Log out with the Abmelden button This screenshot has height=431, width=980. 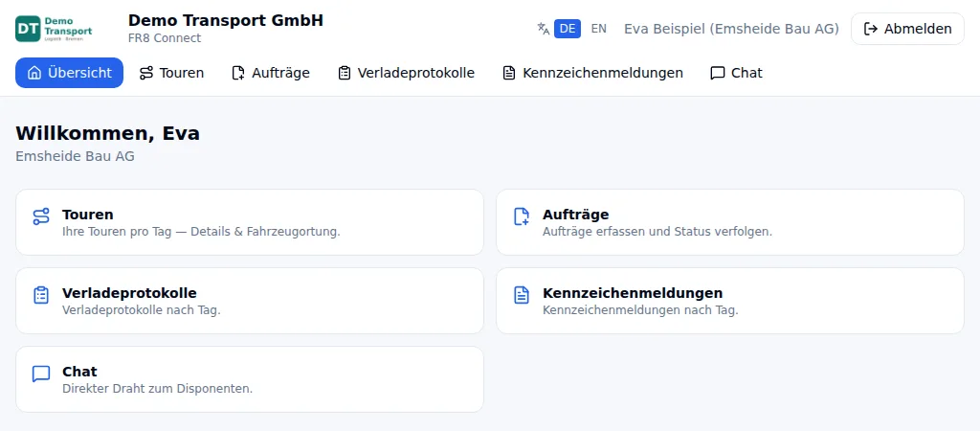pos(907,29)
